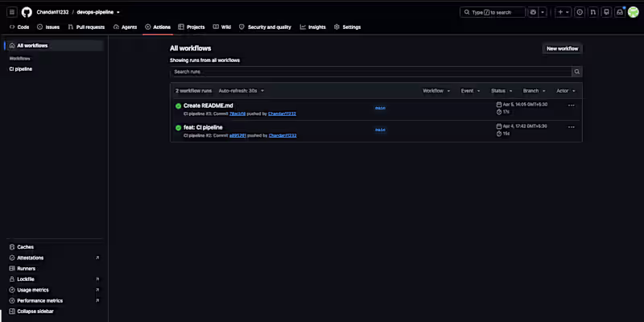The height and width of the screenshot is (322, 644).
Task: Open the Workflow filter dropdown
Action: tap(436, 91)
